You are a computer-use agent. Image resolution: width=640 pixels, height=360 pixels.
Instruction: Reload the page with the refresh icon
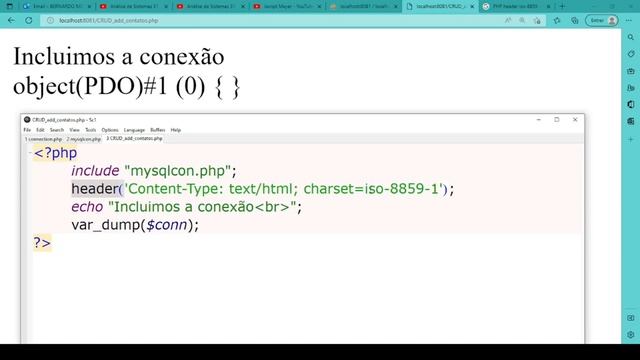click(x=29, y=20)
